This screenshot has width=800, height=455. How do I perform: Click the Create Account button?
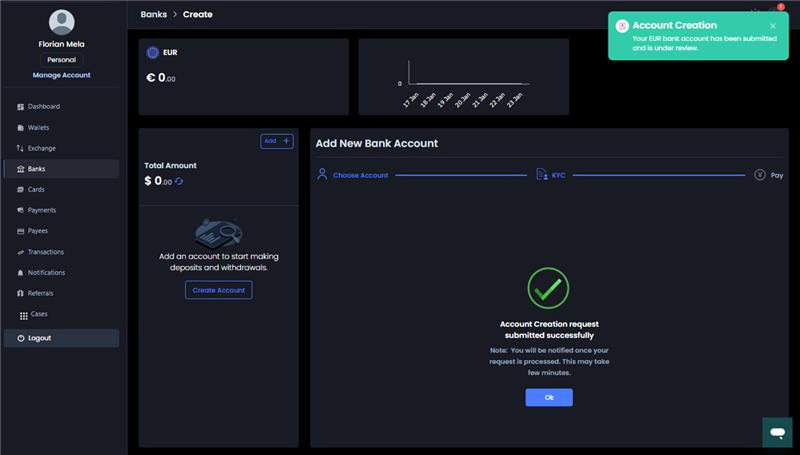coord(218,290)
